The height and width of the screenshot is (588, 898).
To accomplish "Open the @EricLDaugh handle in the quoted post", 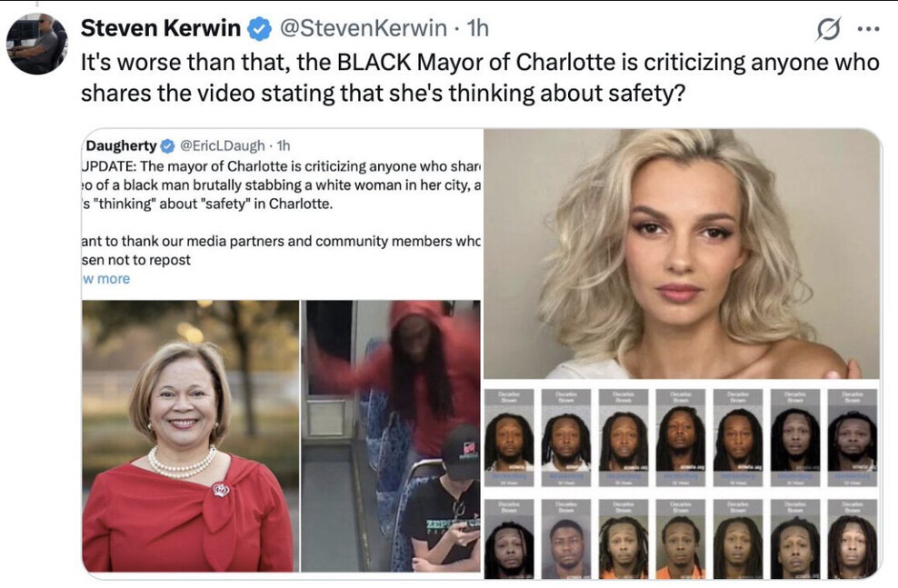I will tap(222, 146).
